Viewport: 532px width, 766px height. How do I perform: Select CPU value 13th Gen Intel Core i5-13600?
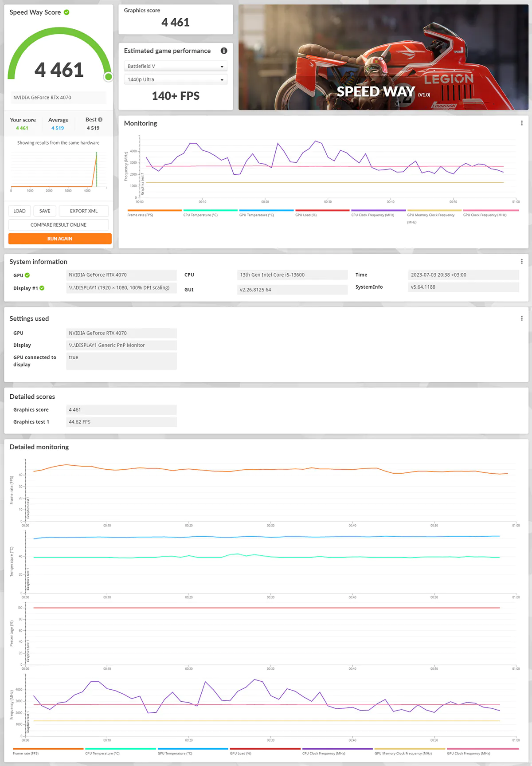click(x=292, y=275)
